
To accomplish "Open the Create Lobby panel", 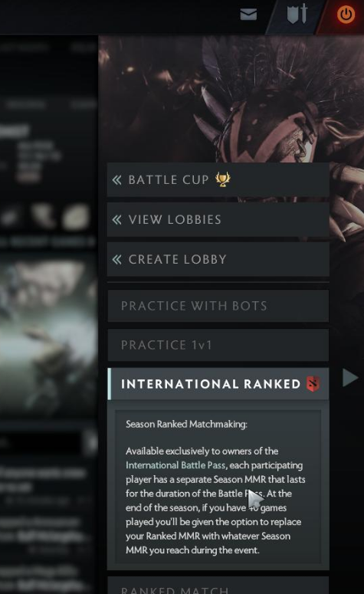I will pyautogui.click(x=218, y=259).
